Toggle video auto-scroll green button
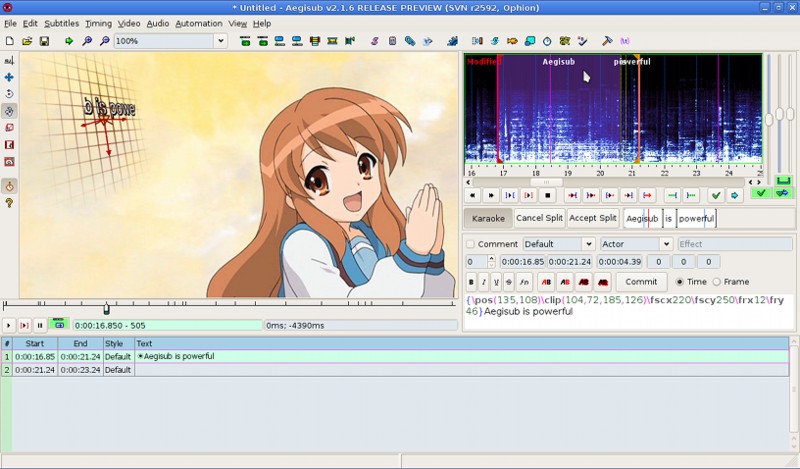Screen dimensions: 800x469 click(59, 324)
